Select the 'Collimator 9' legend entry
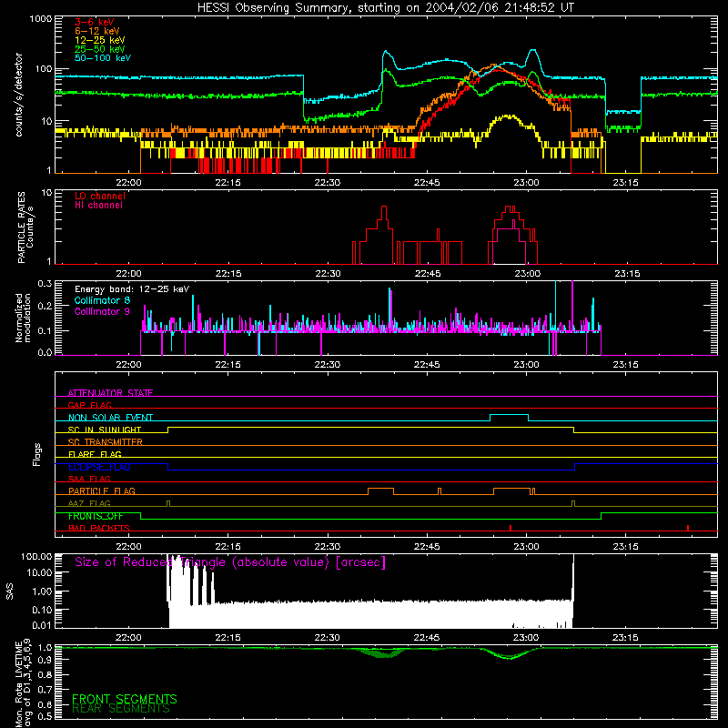This screenshot has height=728, width=728. [x=102, y=311]
